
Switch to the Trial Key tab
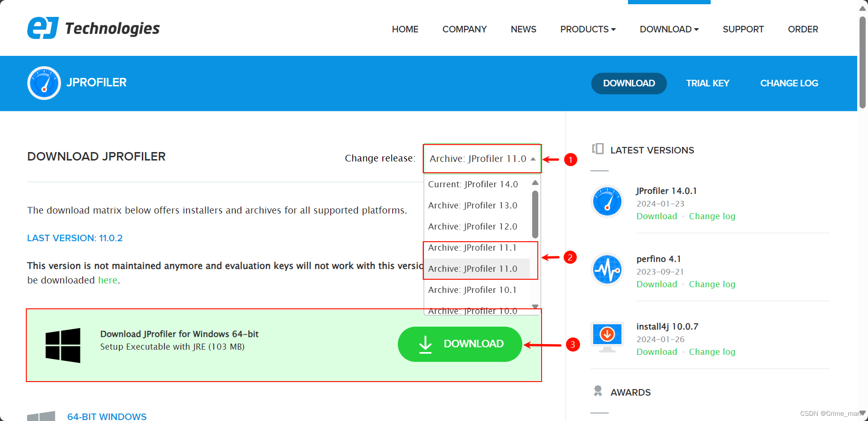(x=707, y=84)
